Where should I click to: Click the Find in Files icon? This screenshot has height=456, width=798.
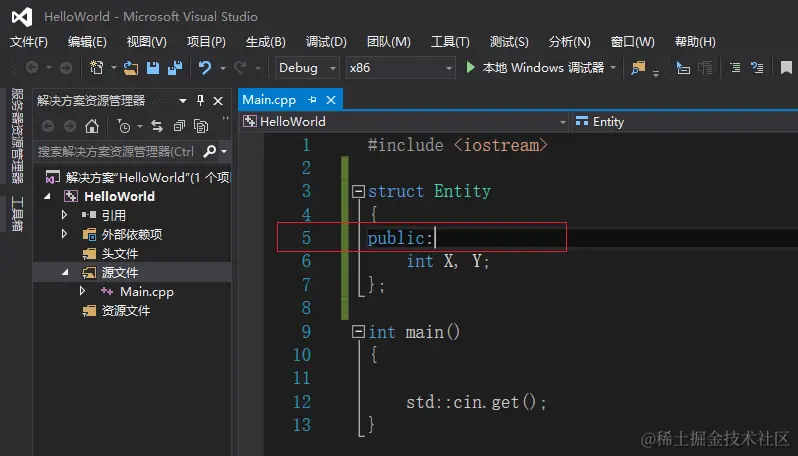pyautogui.click(x=638, y=67)
